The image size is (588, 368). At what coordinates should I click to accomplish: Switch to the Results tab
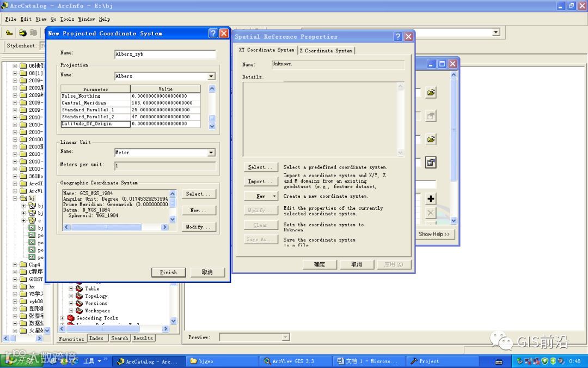point(143,338)
